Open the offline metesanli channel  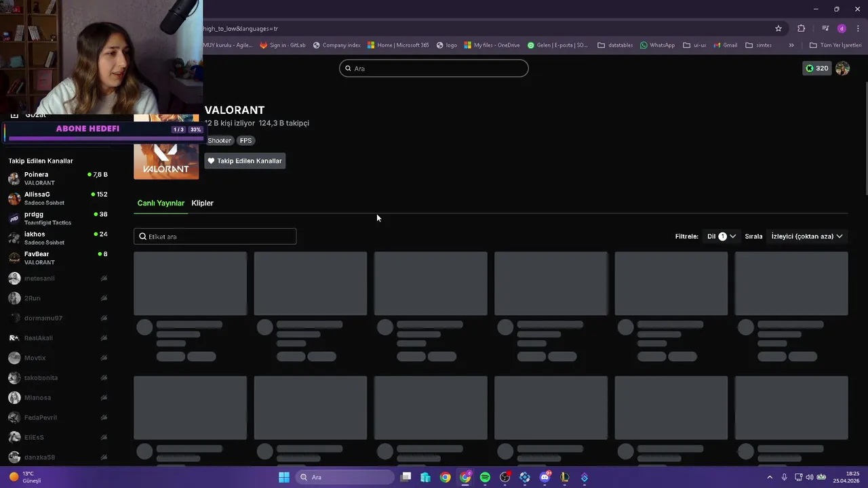click(x=58, y=279)
